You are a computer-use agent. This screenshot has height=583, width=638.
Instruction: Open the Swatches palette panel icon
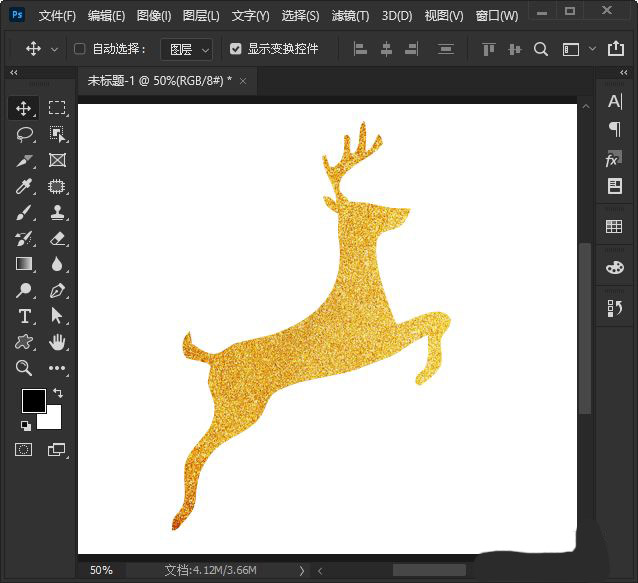pos(614,267)
